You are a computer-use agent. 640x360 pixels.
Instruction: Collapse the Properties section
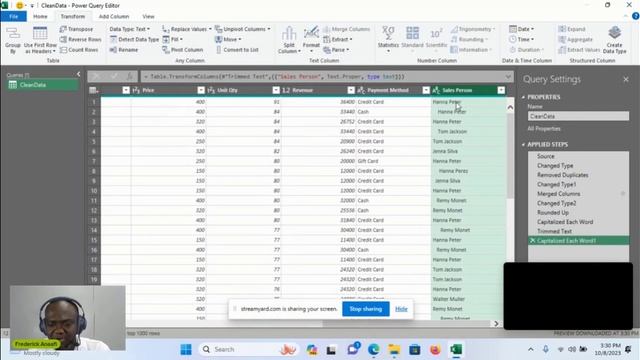click(x=524, y=97)
